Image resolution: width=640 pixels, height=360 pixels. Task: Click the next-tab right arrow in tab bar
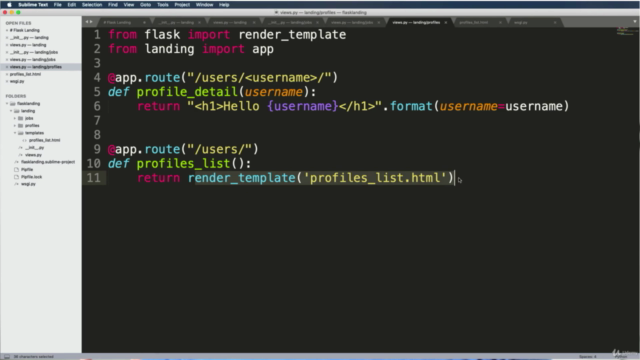(x=91, y=22)
